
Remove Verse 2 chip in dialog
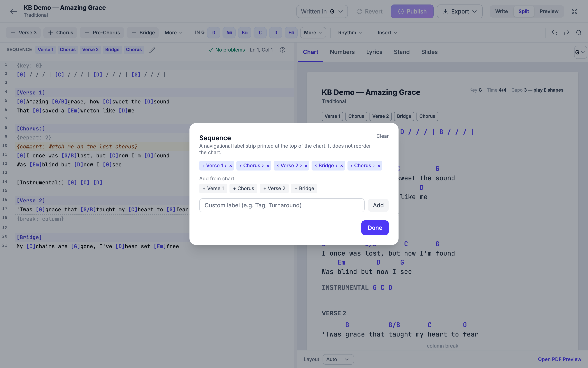tap(306, 166)
